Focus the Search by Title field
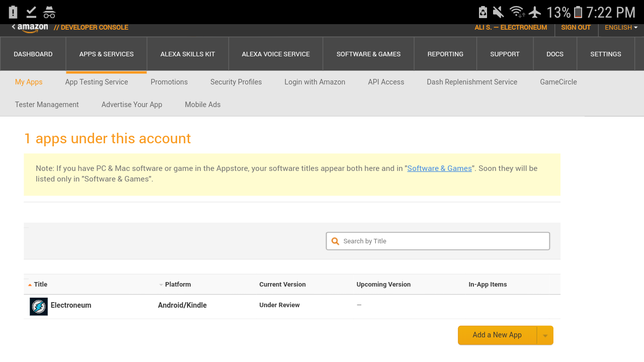Image resolution: width=644 pixels, height=362 pixels. (x=443, y=241)
